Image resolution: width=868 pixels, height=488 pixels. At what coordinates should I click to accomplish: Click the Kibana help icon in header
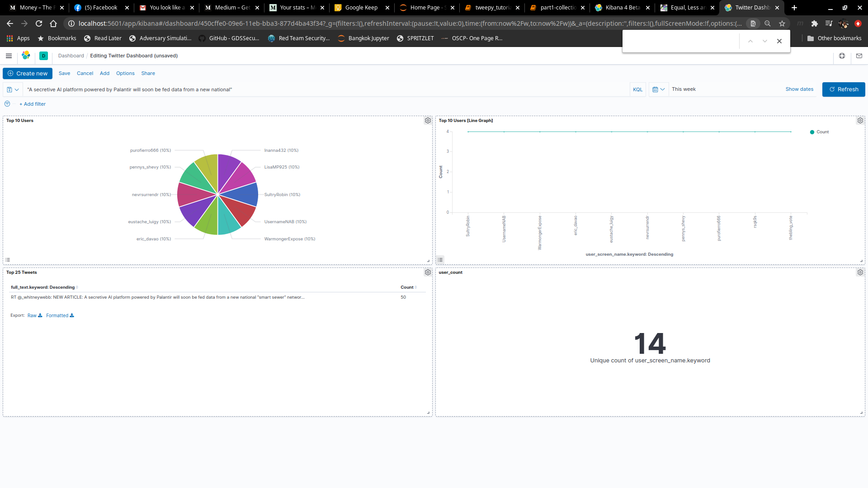(x=842, y=56)
